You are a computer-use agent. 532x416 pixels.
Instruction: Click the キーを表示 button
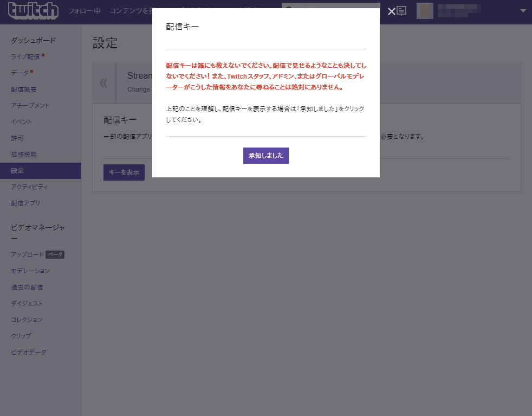(x=124, y=172)
